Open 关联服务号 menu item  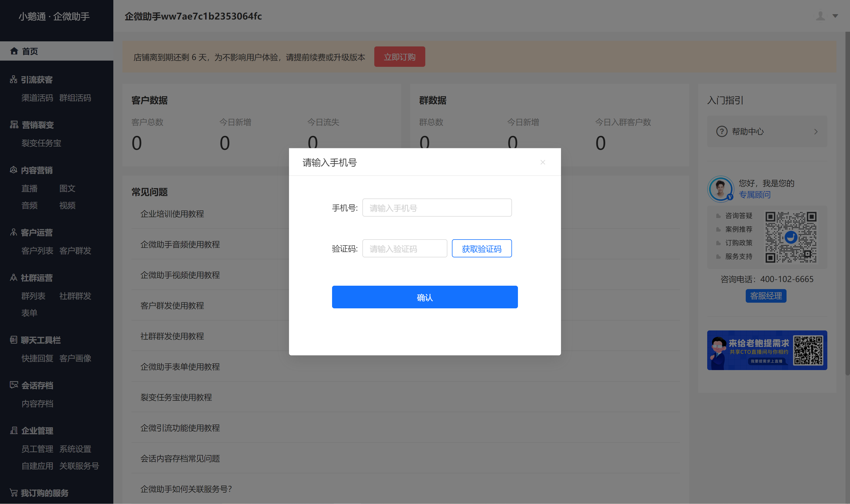pos(79,466)
